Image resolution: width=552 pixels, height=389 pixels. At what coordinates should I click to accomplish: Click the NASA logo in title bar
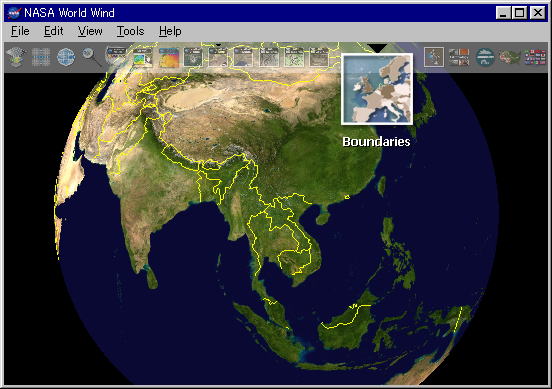point(14,13)
